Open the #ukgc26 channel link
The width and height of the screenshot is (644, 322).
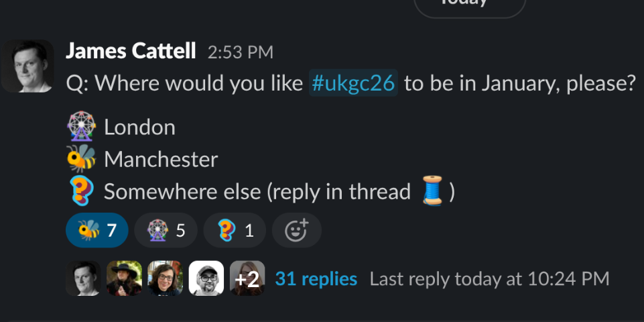tap(353, 83)
